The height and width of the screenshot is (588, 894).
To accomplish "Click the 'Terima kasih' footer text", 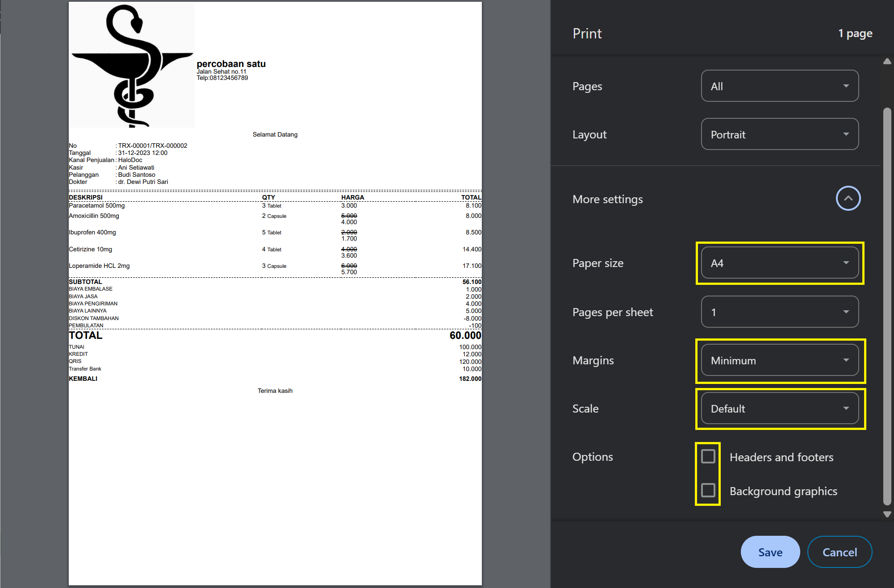I will coord(275,391).
